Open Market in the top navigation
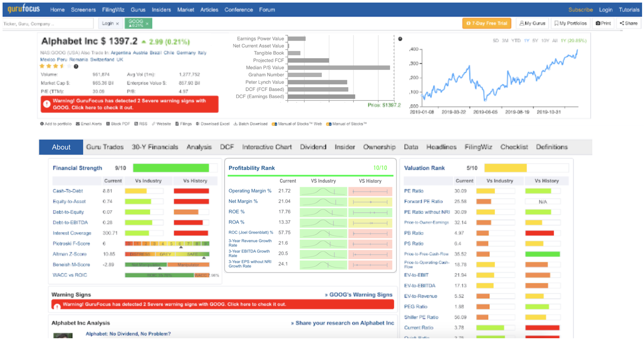644x344 pixels. pos(186,10)
